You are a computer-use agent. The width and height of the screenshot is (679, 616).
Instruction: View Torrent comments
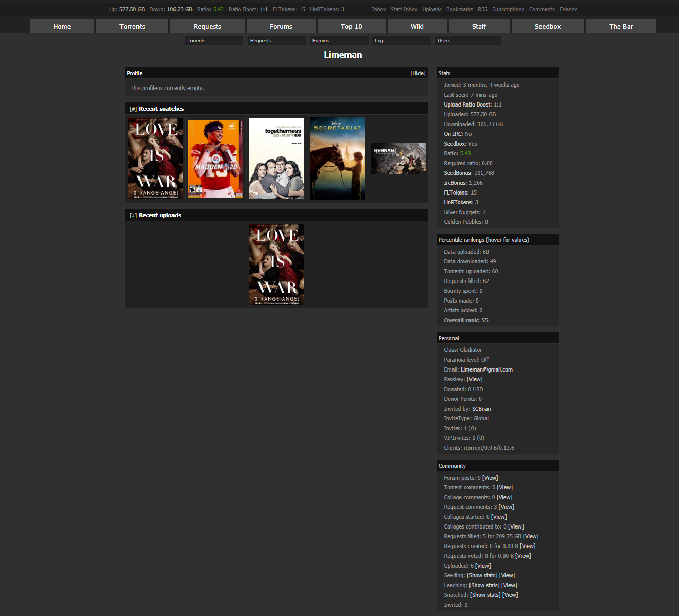click(505, 487)
